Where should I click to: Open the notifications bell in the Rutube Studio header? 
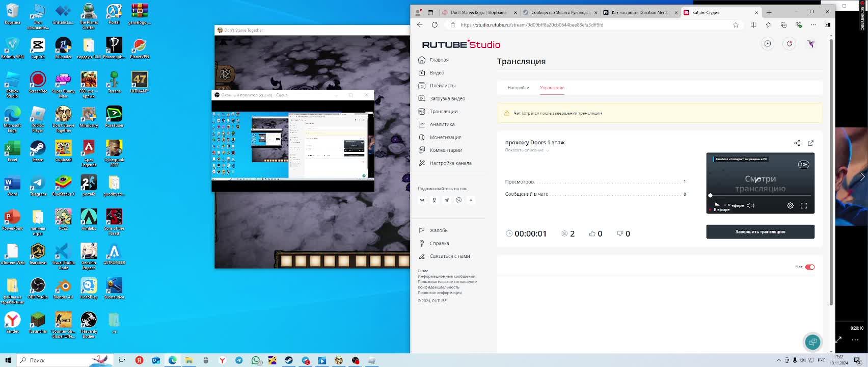789,44
